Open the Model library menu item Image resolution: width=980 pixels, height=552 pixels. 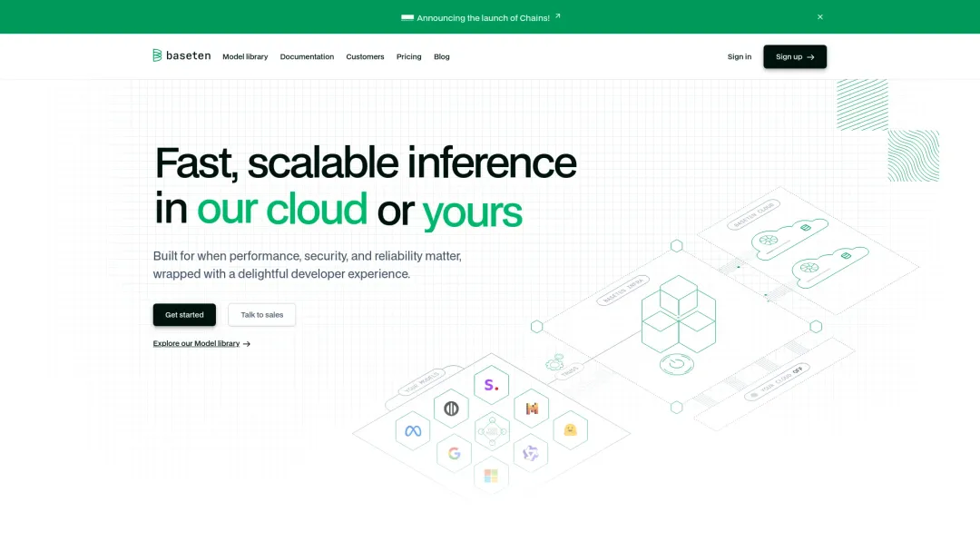245,57
